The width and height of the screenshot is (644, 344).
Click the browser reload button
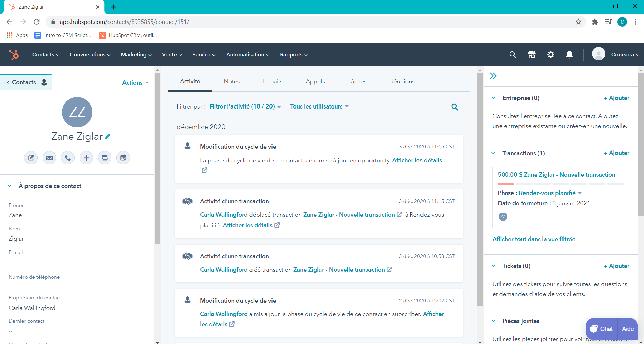click(37, 22)
